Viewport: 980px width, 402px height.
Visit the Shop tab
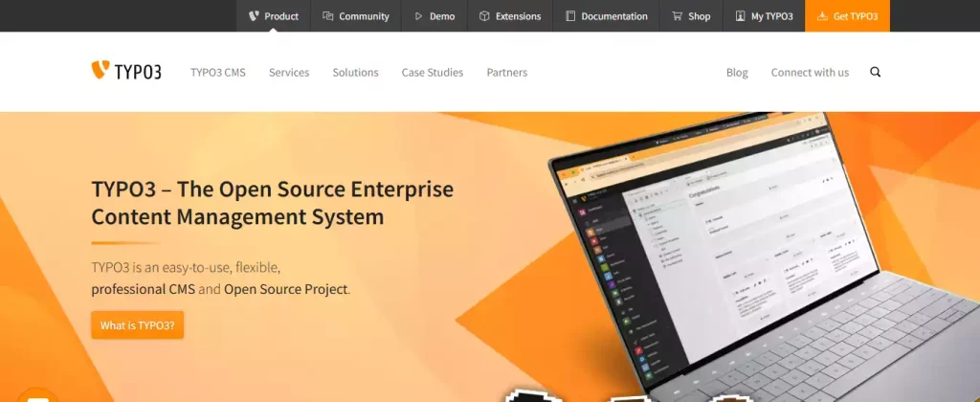pos(691,16)
